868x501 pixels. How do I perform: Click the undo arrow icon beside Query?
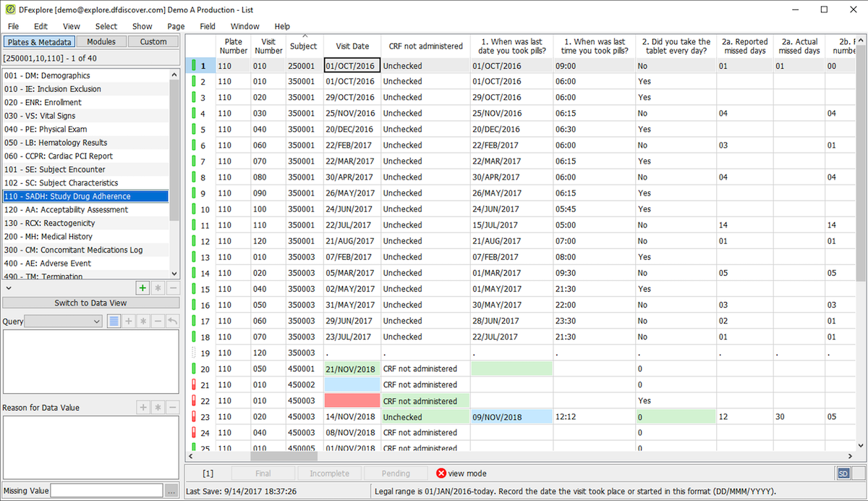(x=172, y=321)
